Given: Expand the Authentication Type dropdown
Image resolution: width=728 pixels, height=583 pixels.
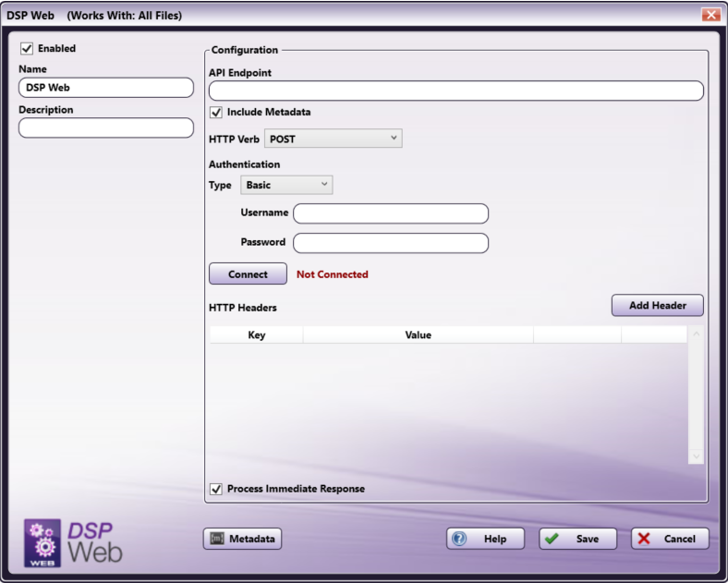Looking at the screenshot, I should coord(286,185).
